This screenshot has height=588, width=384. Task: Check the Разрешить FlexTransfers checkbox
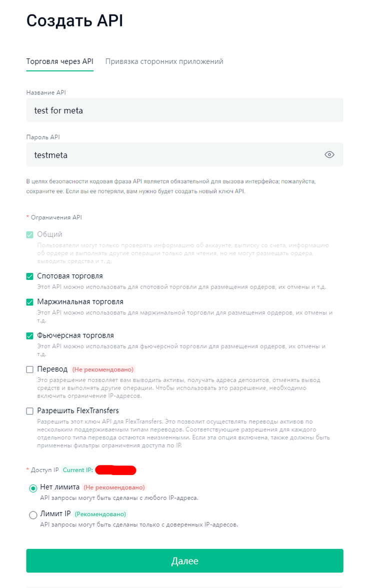pos(30,411)
